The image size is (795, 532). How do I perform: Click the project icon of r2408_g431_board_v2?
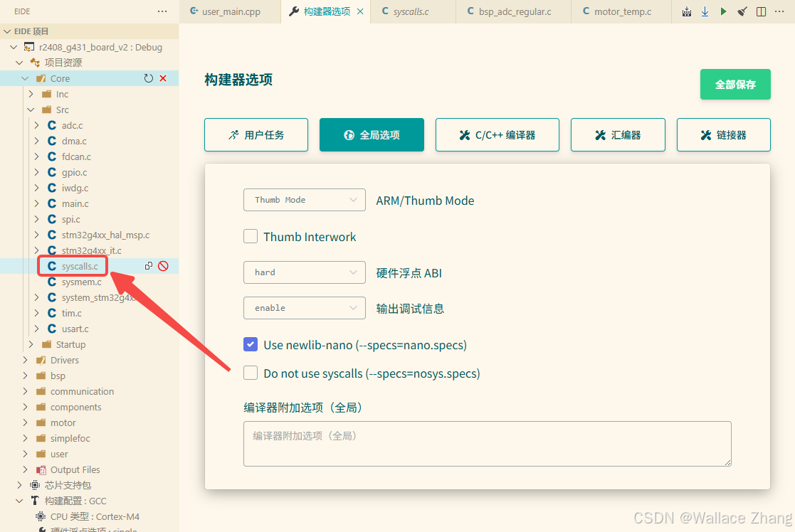(29, 47)
